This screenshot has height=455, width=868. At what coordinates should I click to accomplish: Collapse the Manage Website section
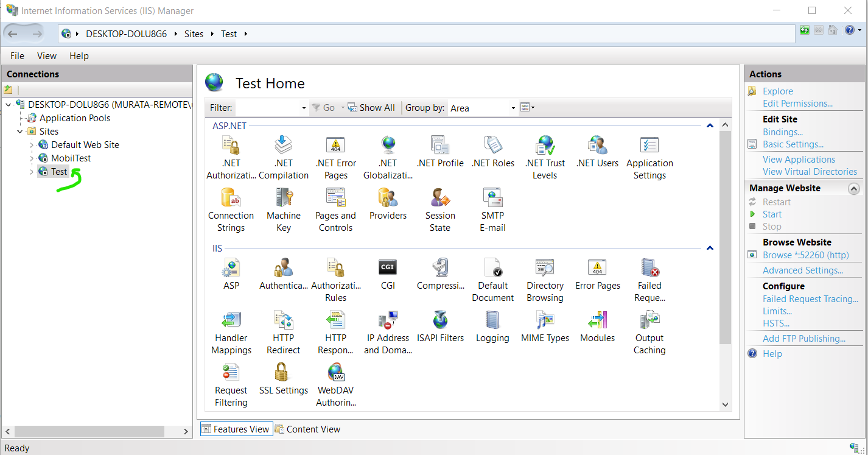[x=854, y=189]
